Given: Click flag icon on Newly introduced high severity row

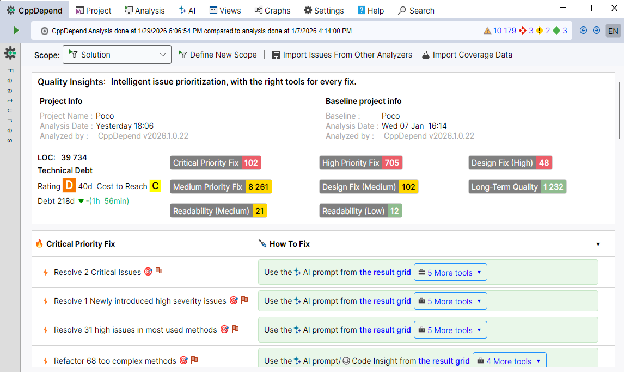Looking at the screenshot, I should (x=244, y=300).
